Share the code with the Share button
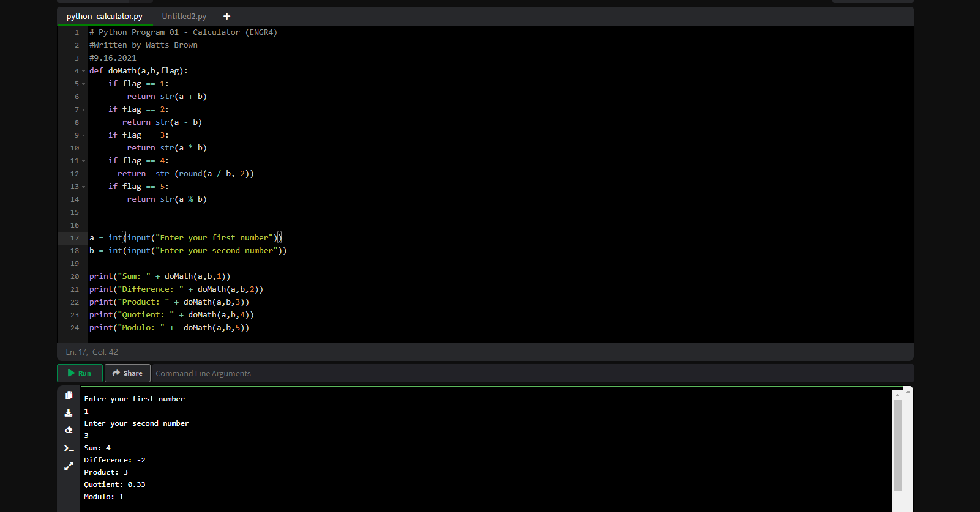This screenshot has width=980, height=512. point(127,373)
